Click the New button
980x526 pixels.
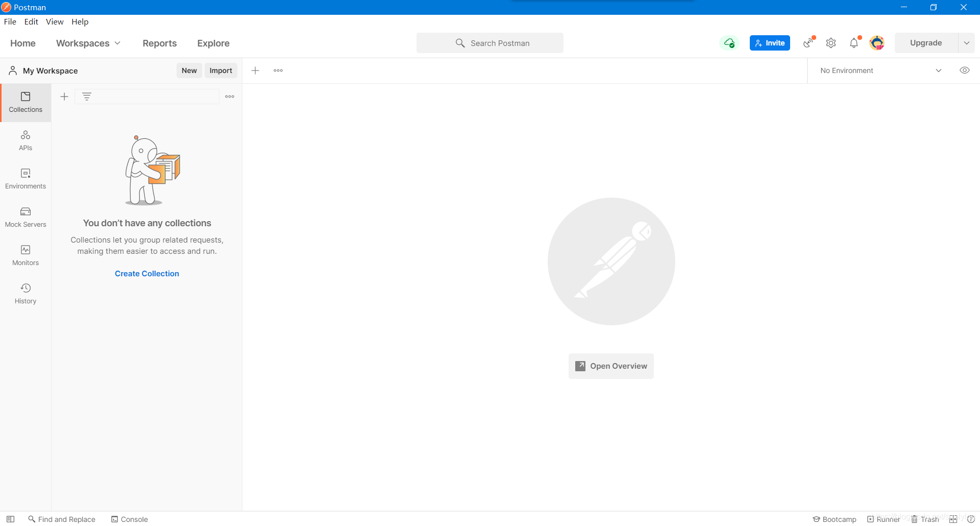pyautogui.click(x=189, y=70)
